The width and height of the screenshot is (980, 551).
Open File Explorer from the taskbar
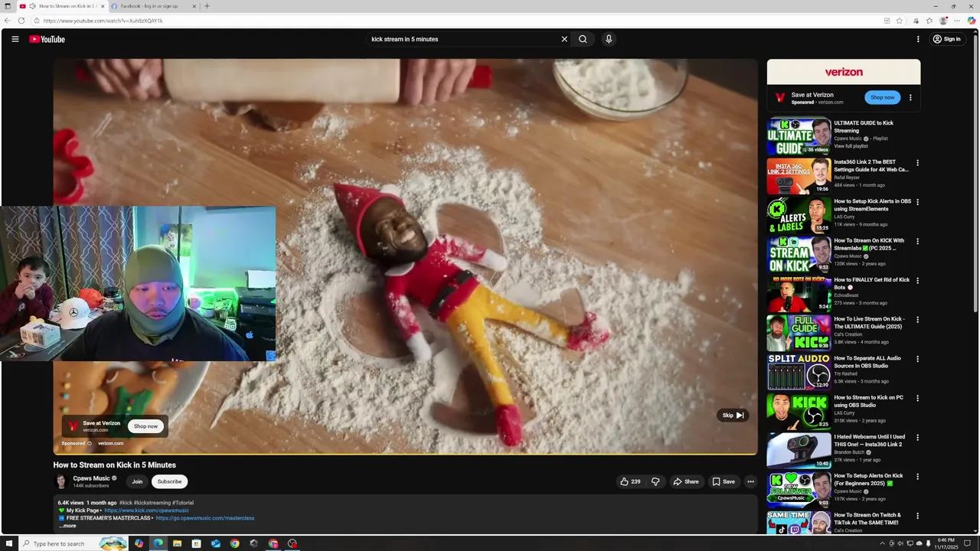pos(177,543)
